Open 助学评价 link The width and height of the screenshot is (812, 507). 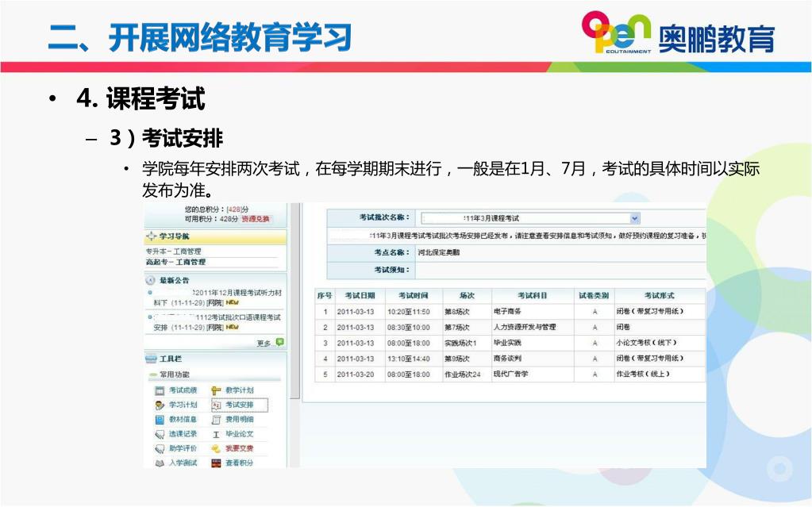(x=183, y=448)
